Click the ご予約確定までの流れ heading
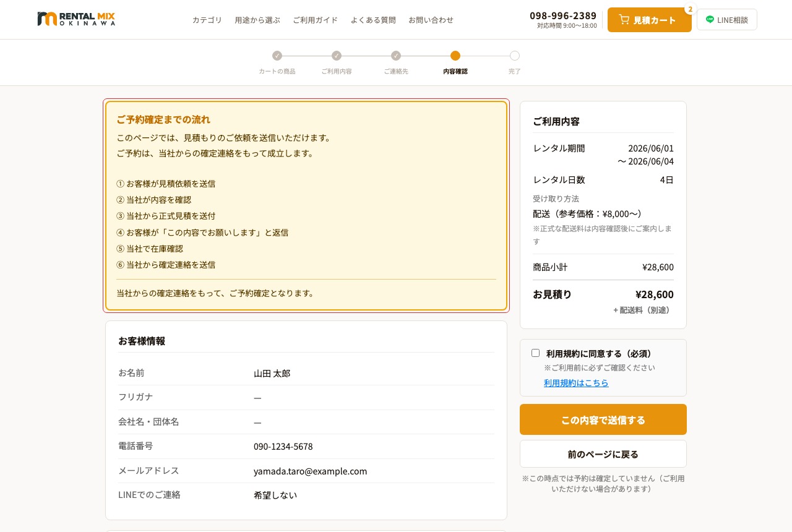Screen dimensions: 792x532 [x=163, y=119]
